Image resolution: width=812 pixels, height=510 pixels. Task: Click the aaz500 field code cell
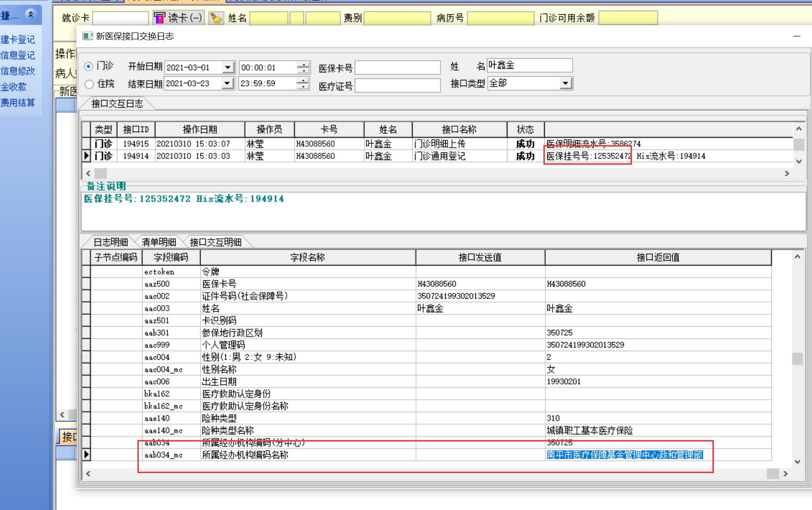(x=171, y=284)
